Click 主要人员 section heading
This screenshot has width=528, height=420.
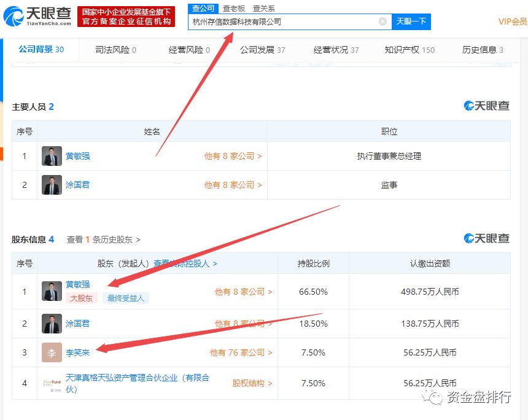click(33, 107)
